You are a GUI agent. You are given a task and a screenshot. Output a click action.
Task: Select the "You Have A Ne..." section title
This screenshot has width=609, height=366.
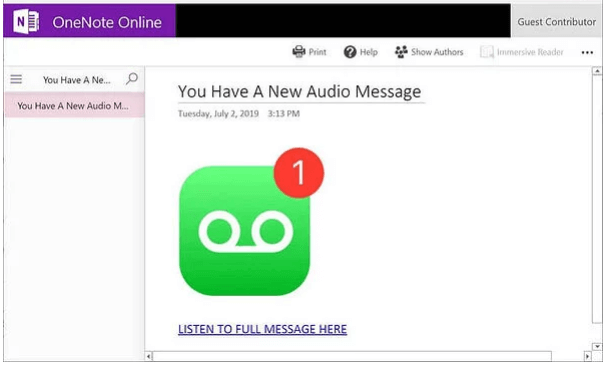click(77, 80)
